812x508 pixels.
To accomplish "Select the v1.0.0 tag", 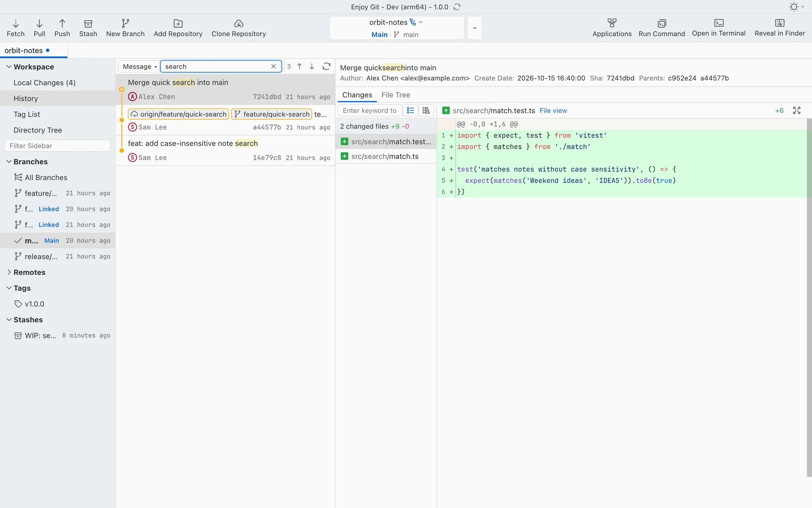I will pos(58,304).
